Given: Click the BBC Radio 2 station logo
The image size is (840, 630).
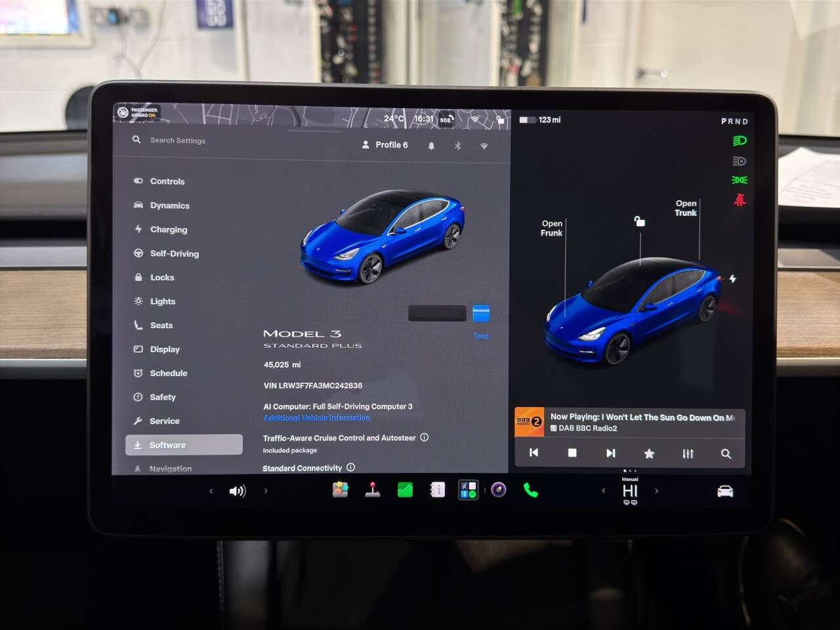Looking at the screenshot, I should [x=530, y=422].
